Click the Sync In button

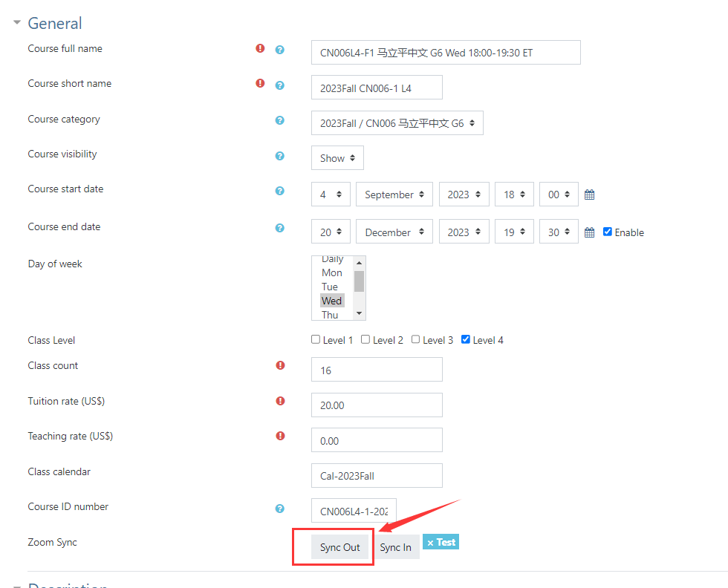tap(396, 547)
